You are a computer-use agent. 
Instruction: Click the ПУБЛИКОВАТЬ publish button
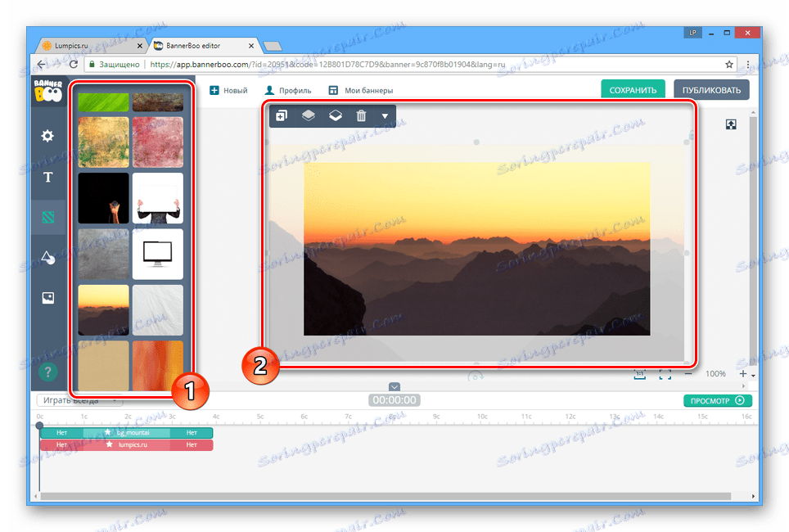pyautogui.click(x=711, y=89)
